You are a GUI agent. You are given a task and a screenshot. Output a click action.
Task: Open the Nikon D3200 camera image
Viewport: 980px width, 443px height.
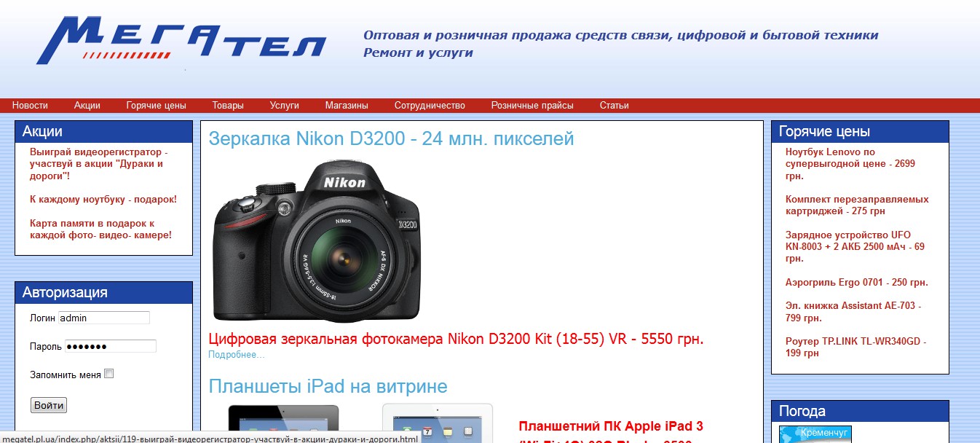pyautogui.click(x=316, y=241)
